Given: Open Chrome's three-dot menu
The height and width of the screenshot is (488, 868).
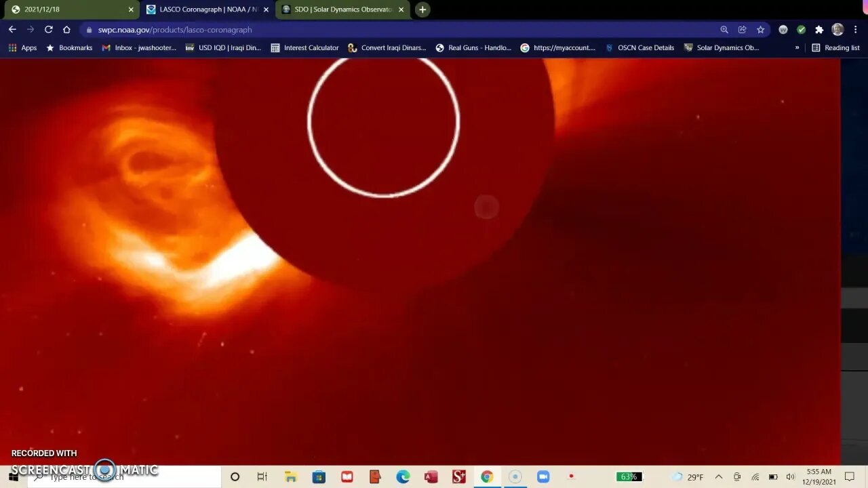Looking at the screenshot, I should click(x=856, y=29).
